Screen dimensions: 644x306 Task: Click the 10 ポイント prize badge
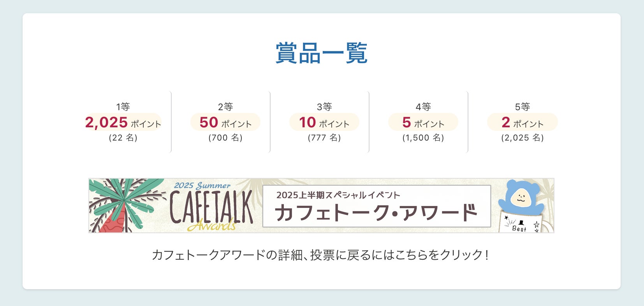(x=324, y=123)
